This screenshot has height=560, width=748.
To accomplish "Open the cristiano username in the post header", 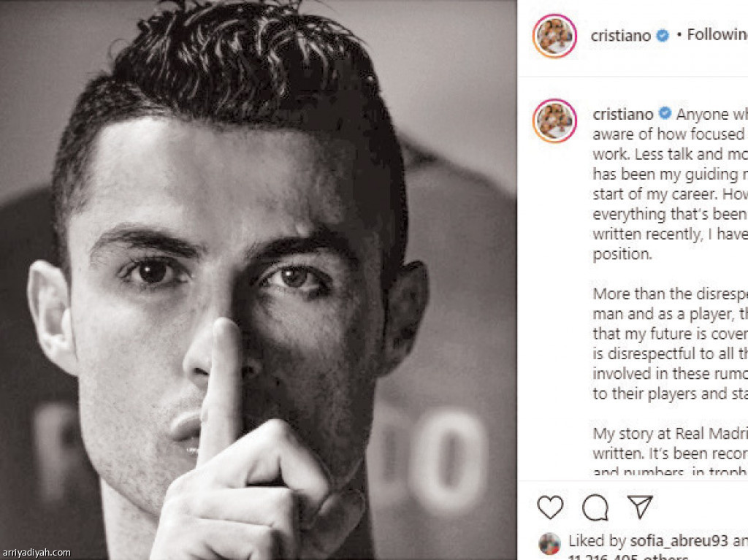I will coord(621,35).
